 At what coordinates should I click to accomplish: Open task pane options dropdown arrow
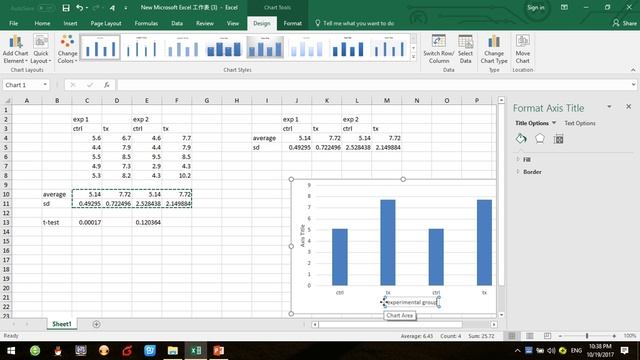pyautogui.click(x=609, y=107)
